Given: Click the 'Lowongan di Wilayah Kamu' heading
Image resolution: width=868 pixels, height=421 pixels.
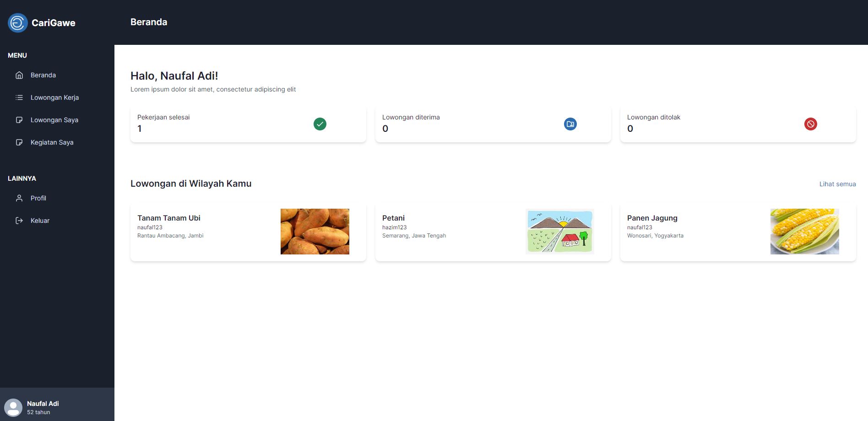Looking at the screenshot, I should (x=191, y=184).
